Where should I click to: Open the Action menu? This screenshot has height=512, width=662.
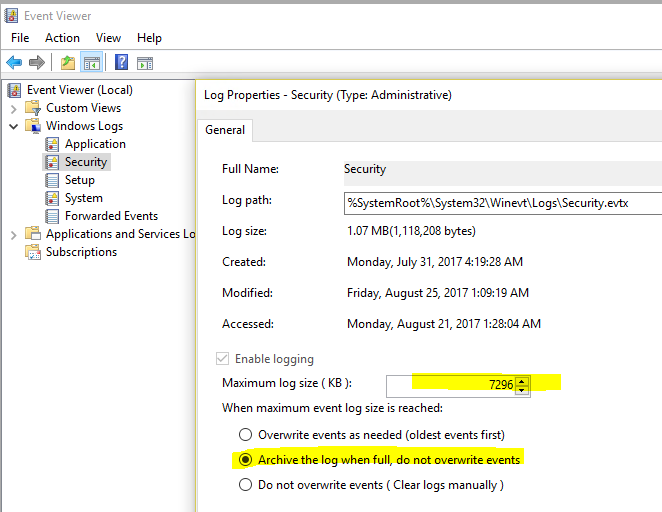coord(62,38)
